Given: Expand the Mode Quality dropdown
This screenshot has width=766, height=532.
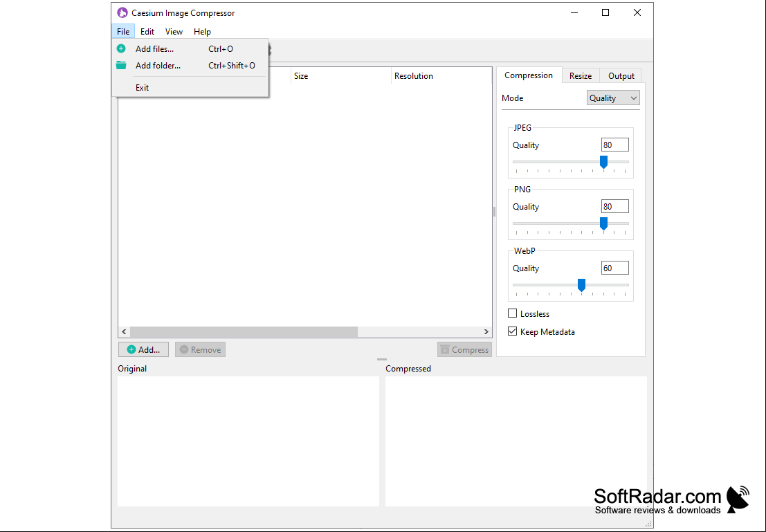Looking at the screenshot, I should [613, 98].
